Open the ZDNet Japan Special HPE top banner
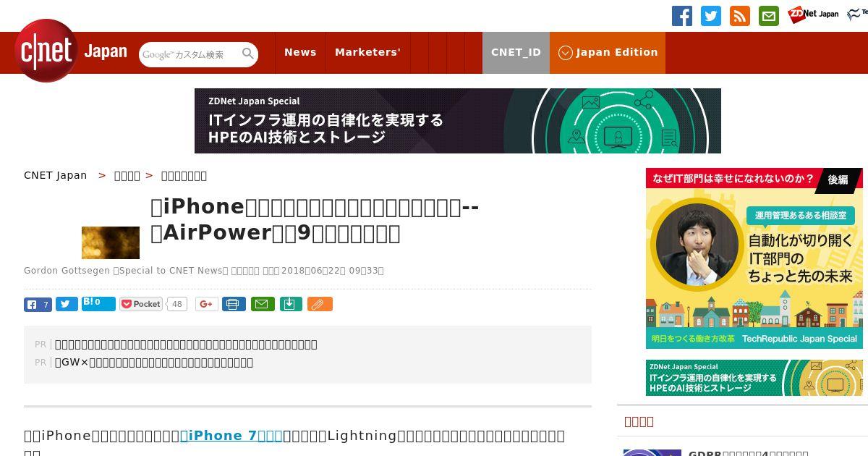 (458, 121)
